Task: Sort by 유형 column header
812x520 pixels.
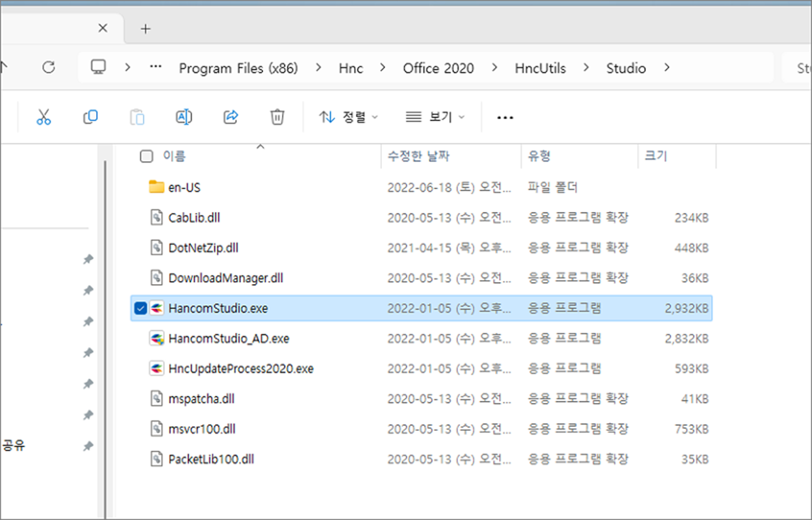Action: coord(539,156)
